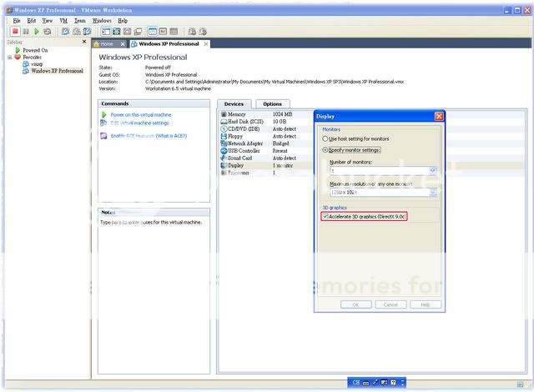This screenshot has width=534, height=392.
Task: Switch to the Devices tab
Action: (234, 103)
